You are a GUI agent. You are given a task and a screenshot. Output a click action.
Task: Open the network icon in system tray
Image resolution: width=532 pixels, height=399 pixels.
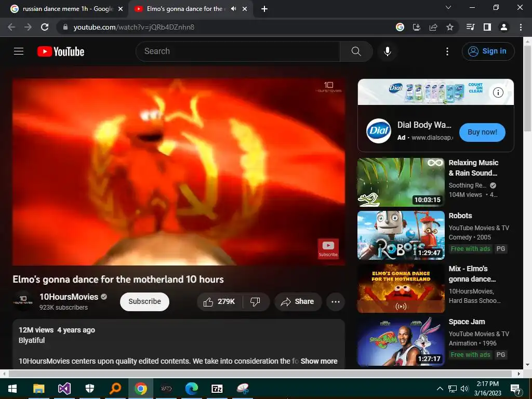pos(453,389)
